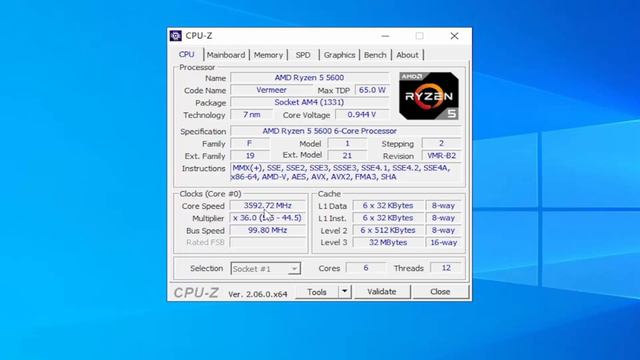The image size is (640, 360).
Task: Click the Code Name value Vermeer
Action: click(271, 90)
